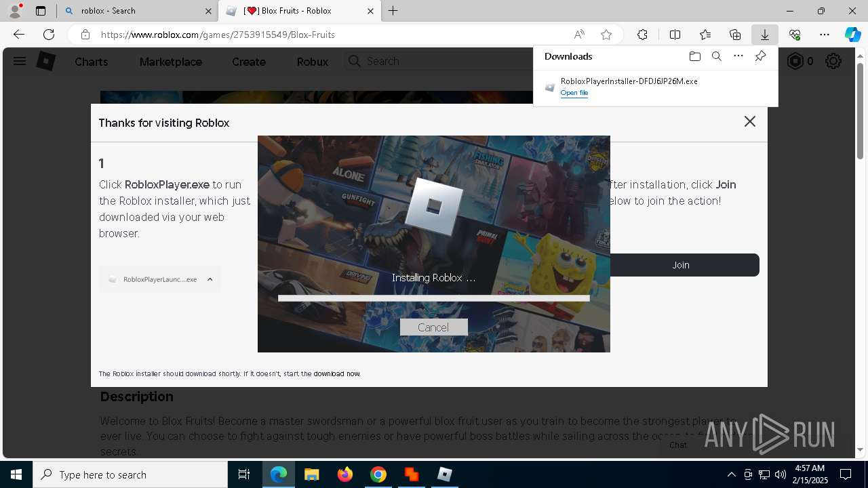Click the installation progress bar
Image resolution: width=868 pixels, height=488 pixels.
click(x=434, y=298)
